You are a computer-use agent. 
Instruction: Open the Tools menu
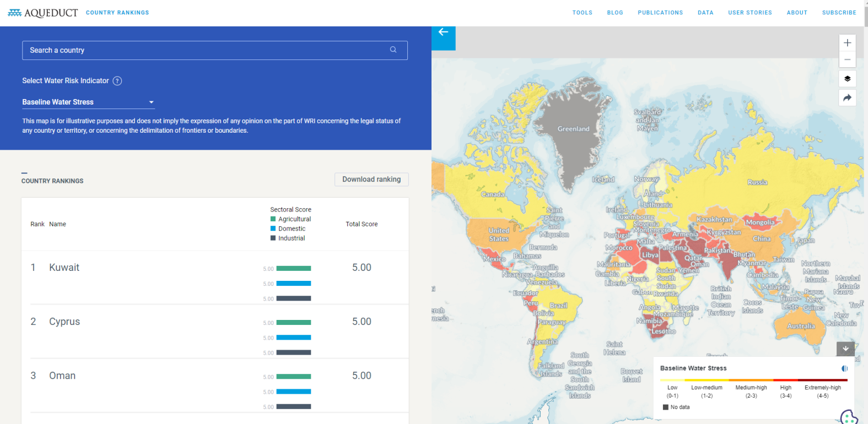(582, 13)
